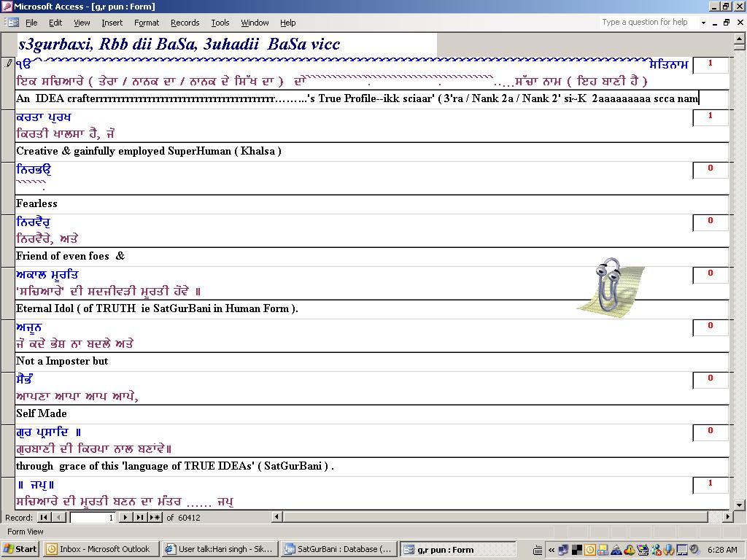The width and height of the screenshot is (747, 560).
Task: Click the 'Form View' status bar text
Action: [x=26, y=532]
